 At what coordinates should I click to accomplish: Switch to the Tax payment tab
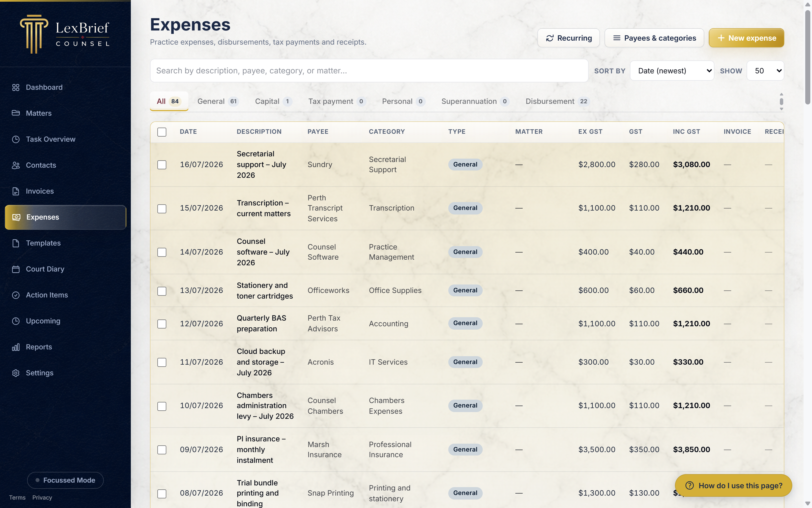[x=337, y=101]
